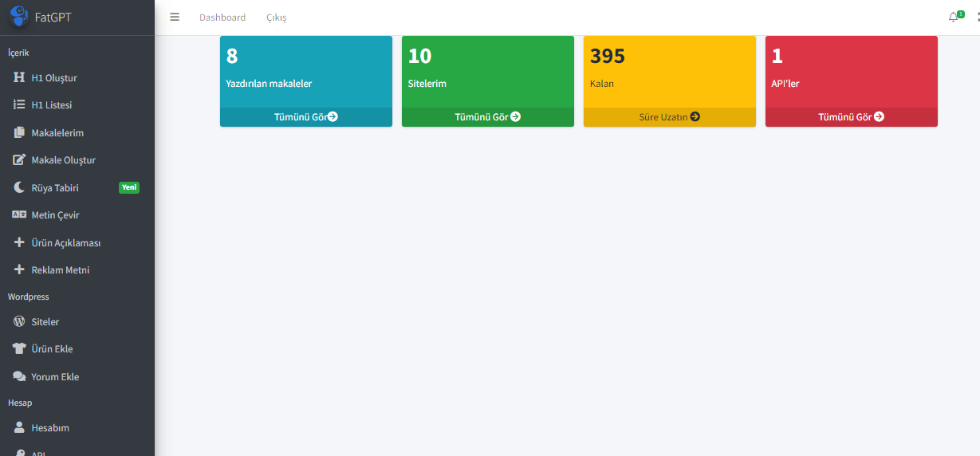The height and width of the screenshot is (456, 980).
Task: Click the plus icon beside Reklam Metni
Action: point(19,269)
